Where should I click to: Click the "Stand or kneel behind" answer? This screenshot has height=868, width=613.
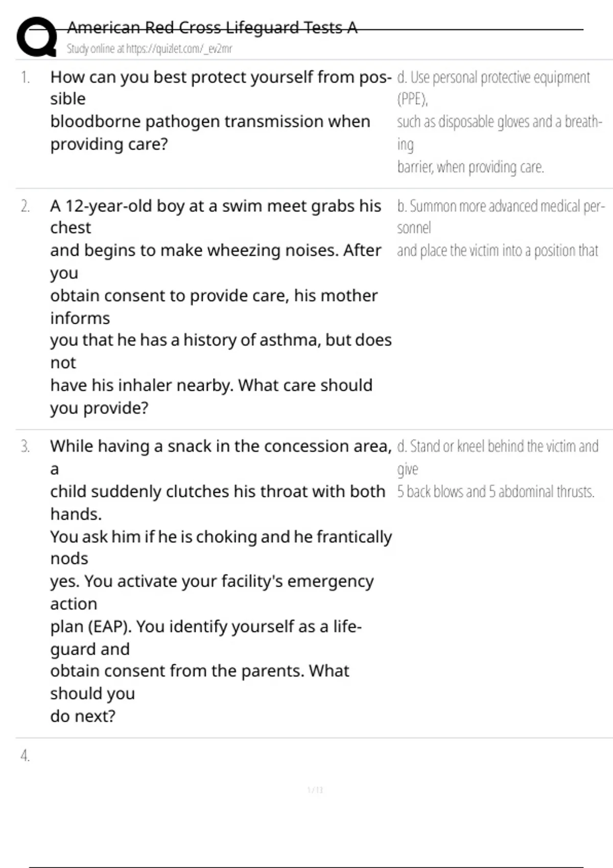[498, 446]
